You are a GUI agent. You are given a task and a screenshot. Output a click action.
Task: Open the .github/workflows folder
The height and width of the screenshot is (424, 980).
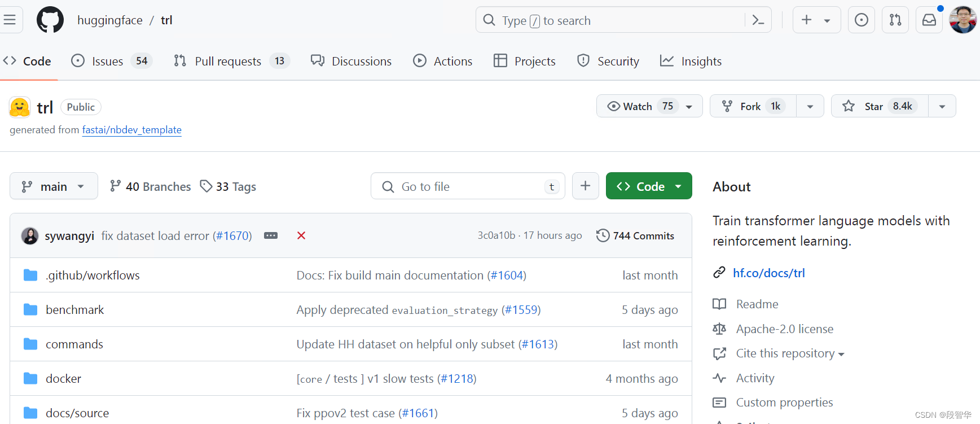click(x=93, y=276)
